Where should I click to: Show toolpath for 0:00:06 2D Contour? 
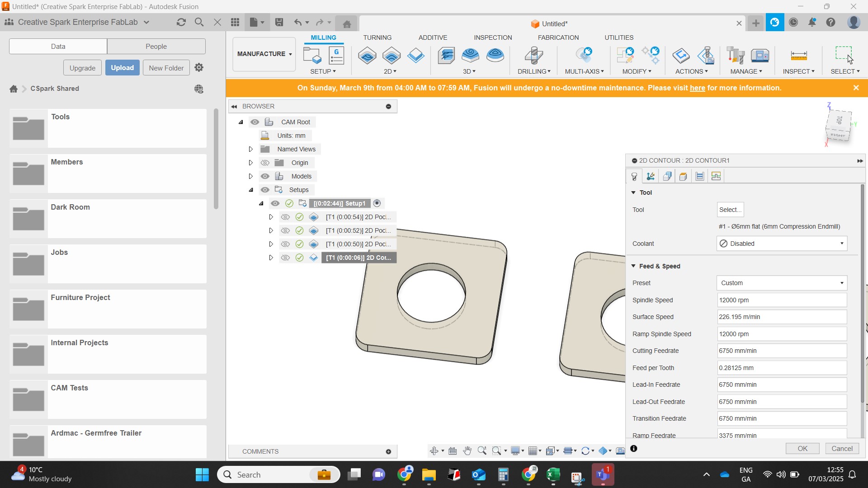point(285,258)
